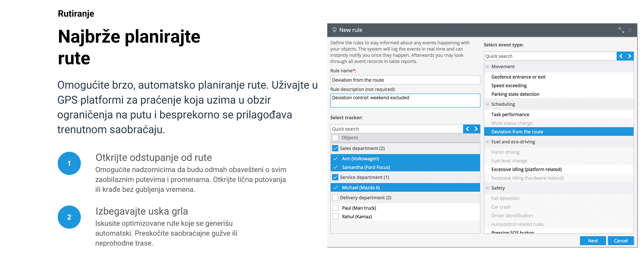Click the blue step 1 circle
644x278 pixels.
tap(69, 163)
